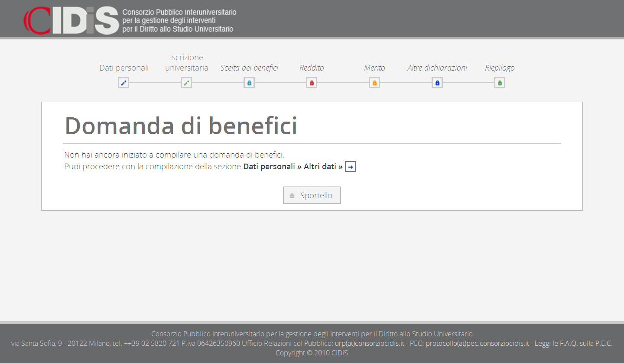Click the Domanda di benefici heading
Viewport: 624px width, 364px height.
pyautogui.click(x=181, y=126)
